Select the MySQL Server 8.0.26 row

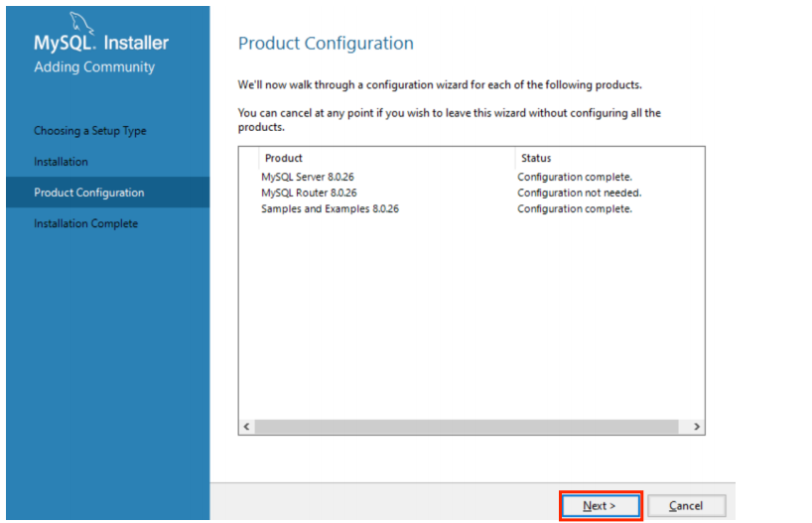pyautogui.click(x=472, y=177)
